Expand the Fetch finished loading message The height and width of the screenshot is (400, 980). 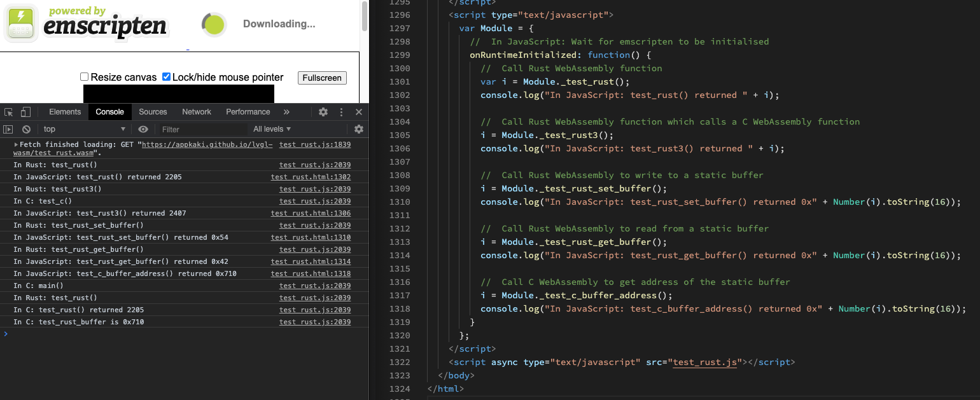(17, 145)
